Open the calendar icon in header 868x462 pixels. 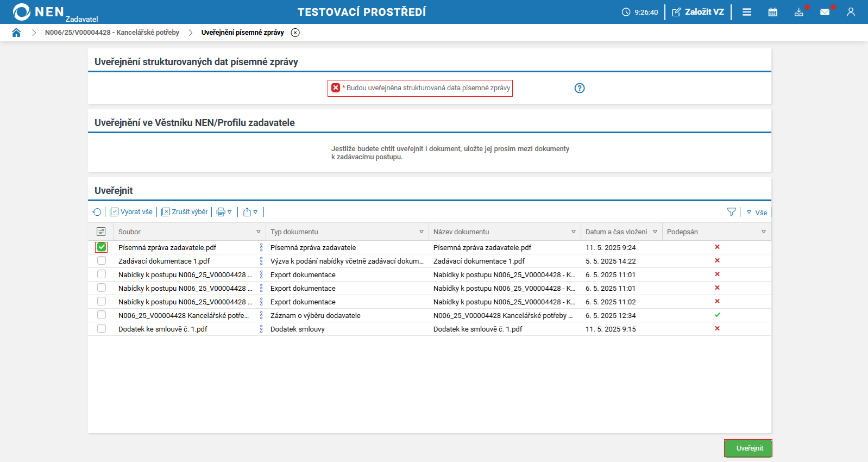pyautogui.click(x=772, y=12)
